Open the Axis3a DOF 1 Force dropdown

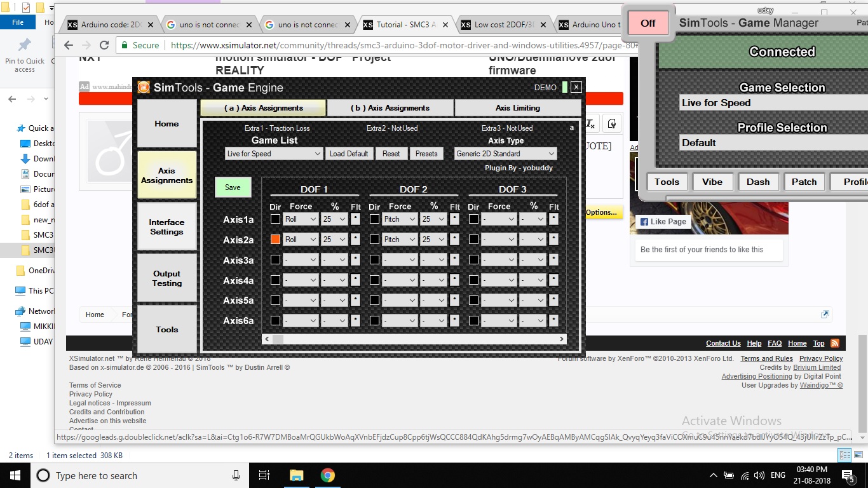(x=301, y=260)
